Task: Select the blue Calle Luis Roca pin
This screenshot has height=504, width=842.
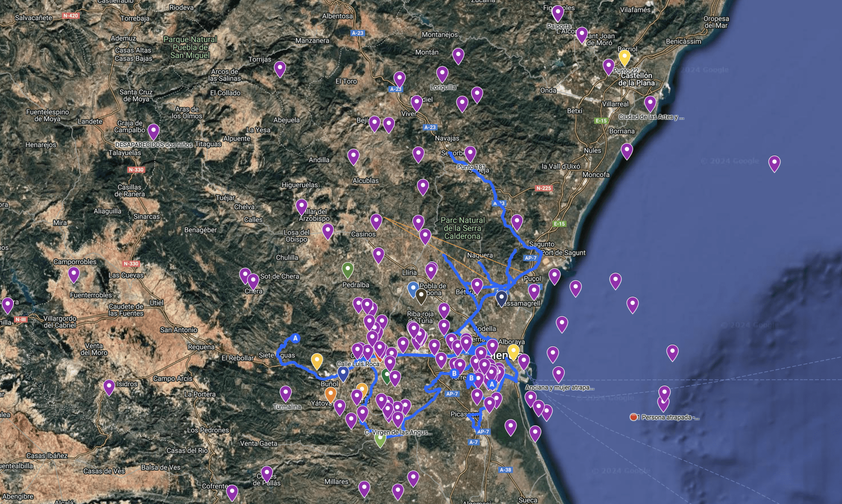Action: coord(343,374)
